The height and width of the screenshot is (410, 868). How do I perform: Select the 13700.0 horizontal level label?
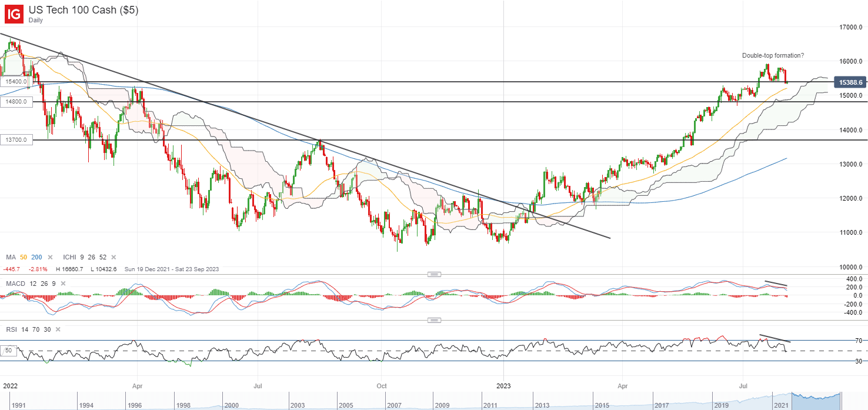pyautogui.click(x=16, y=139)
